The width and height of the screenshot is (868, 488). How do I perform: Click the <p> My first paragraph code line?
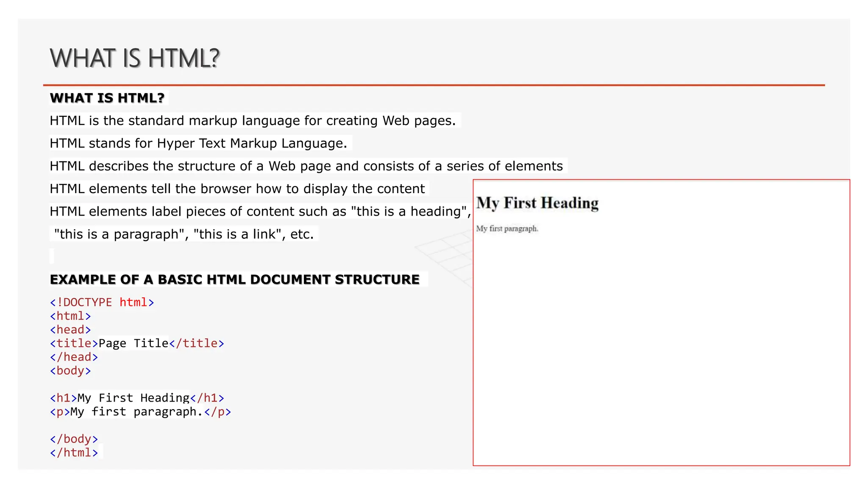(x=140, y=412)
